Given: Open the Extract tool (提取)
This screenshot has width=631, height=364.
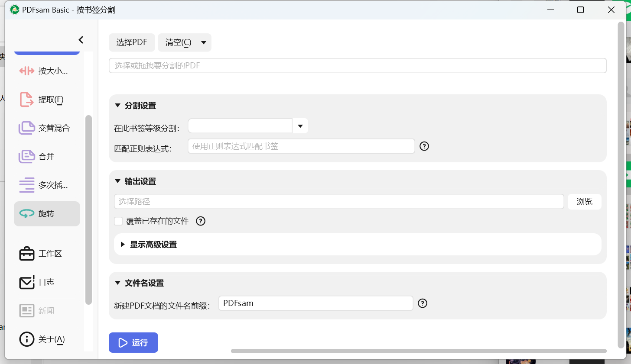Looking at the screenshot, I should point(47,100).
